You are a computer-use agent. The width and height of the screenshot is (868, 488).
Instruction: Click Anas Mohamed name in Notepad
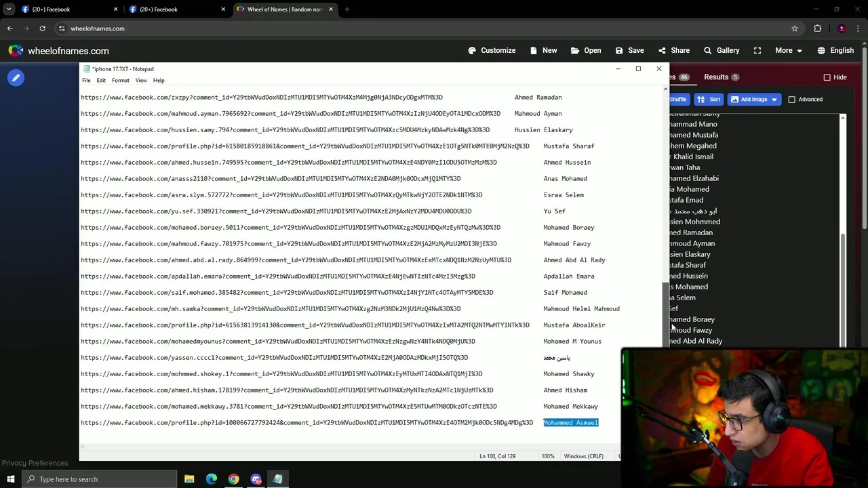click(x=565, y=179)
